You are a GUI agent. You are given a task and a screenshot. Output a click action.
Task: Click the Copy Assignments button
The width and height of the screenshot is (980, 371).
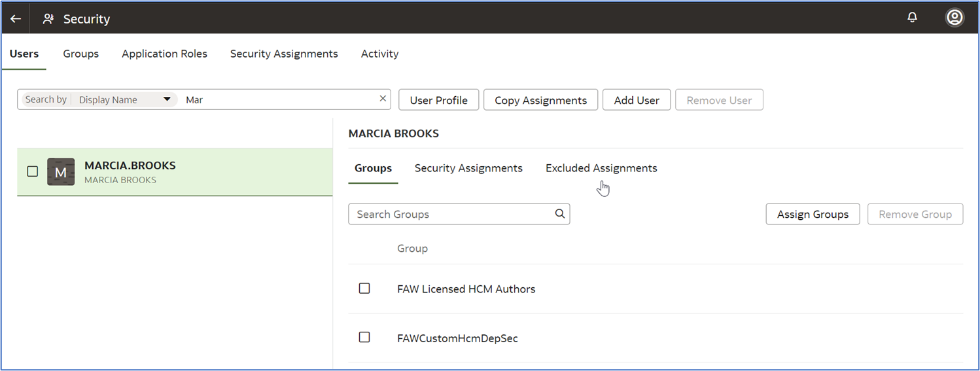540,100
